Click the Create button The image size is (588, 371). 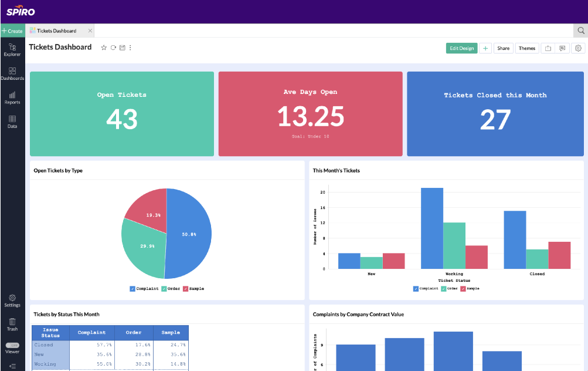[x=12, y=31]
